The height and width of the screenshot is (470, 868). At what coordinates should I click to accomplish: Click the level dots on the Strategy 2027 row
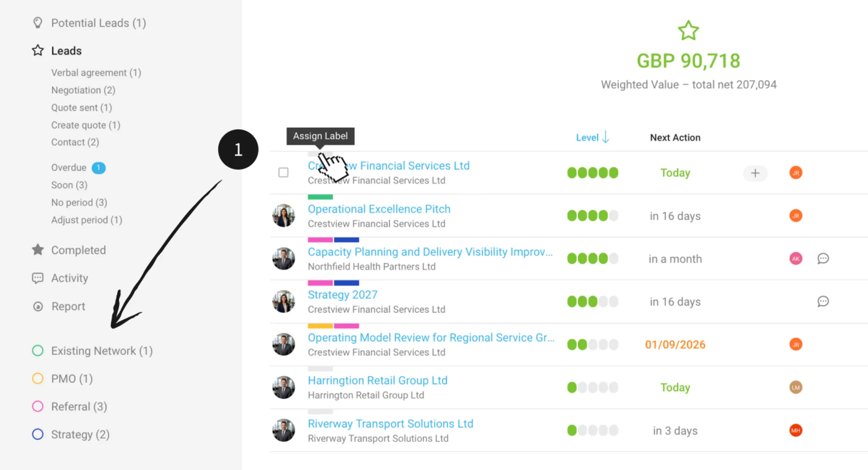[593, 301]
